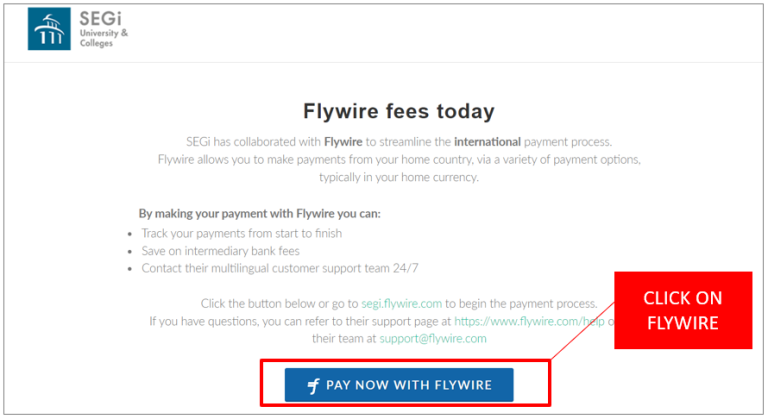Click the multilingual customer support bullet
768x419 pixels.
coord(280,268)
